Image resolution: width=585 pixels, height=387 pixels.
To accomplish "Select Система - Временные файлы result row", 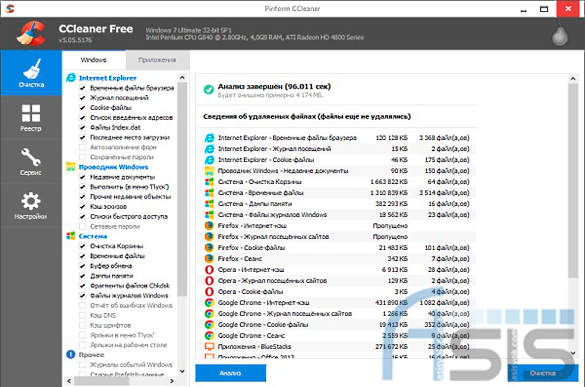I will [x=337, y=193].
